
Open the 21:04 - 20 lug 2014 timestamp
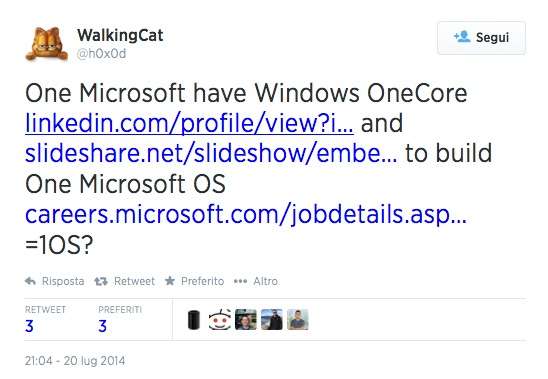tap(75, 360)
